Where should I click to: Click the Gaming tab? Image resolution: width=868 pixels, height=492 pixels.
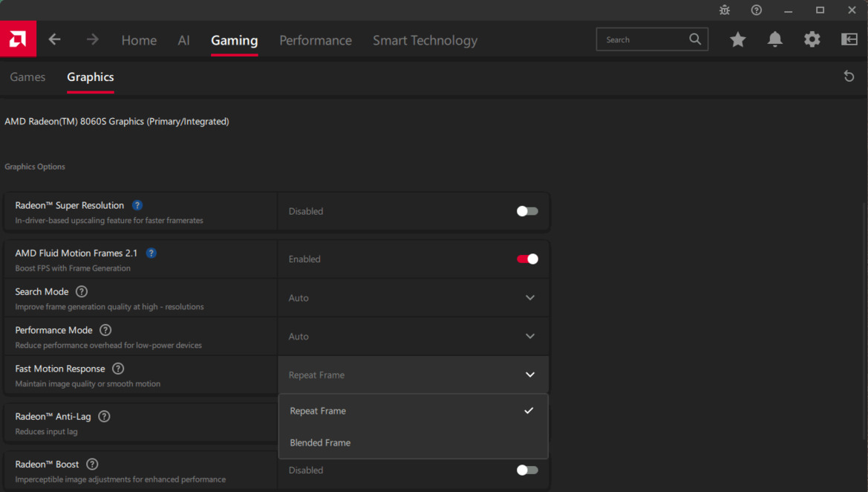pyautogui.click(x=234, y=40)
